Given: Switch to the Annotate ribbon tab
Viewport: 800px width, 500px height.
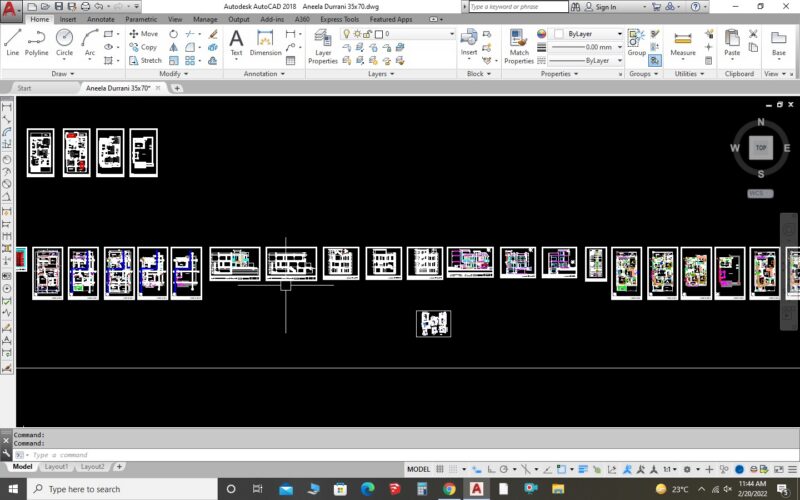Looking at the screenshot, I should [101, 19].
